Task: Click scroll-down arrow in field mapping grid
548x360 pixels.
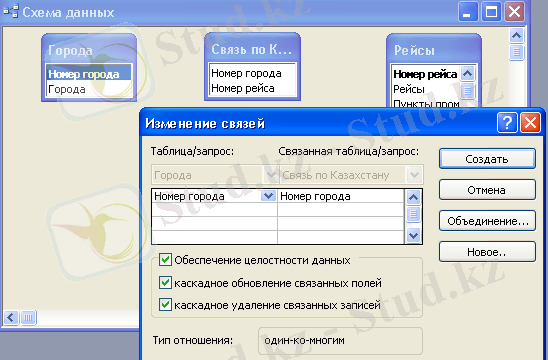Action: (x=413, y=236)
